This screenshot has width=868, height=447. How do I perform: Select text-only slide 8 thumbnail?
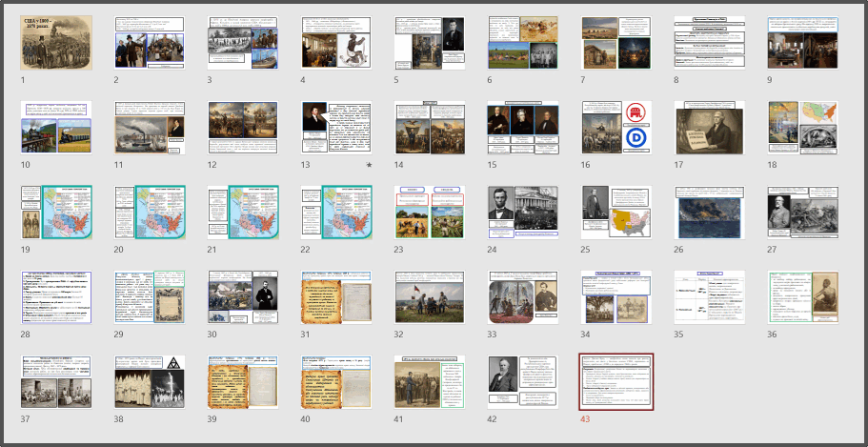pyautogui.click(x=710, y=43)
